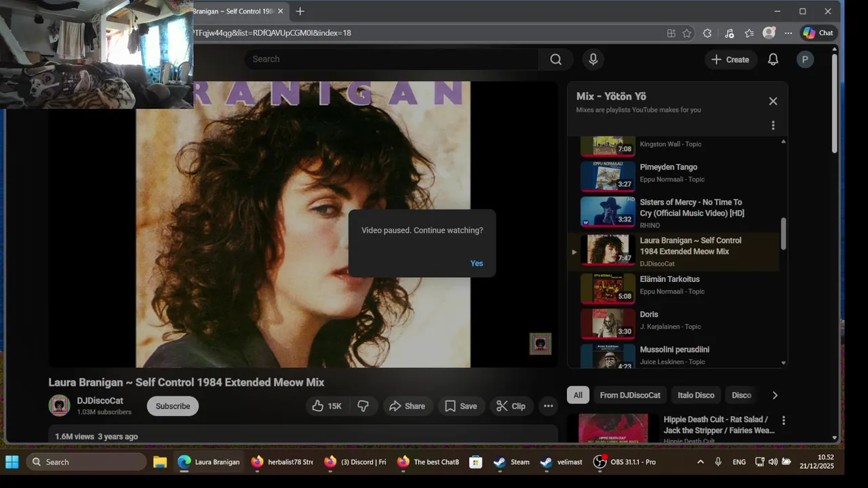Open the playlist three-dot options menu

773,125
